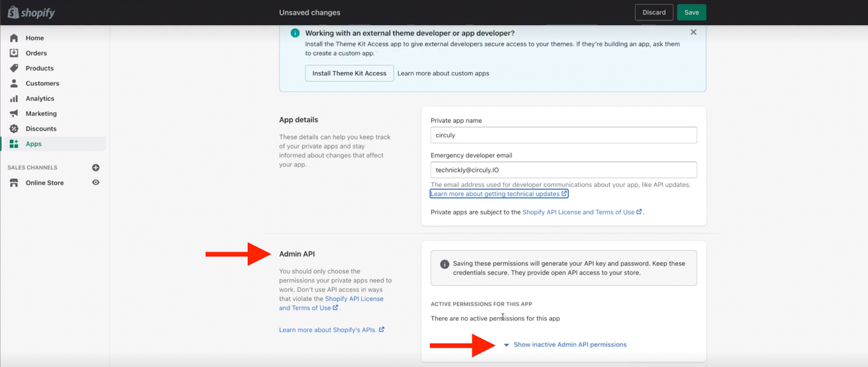View online store via eye icon
This screenshot has height=367, width=868.
95,182
